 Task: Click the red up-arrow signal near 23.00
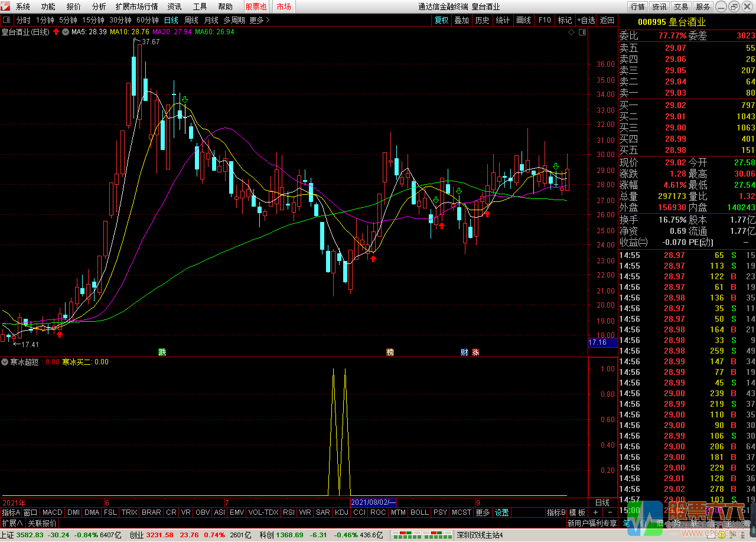[x=373, y=257]
